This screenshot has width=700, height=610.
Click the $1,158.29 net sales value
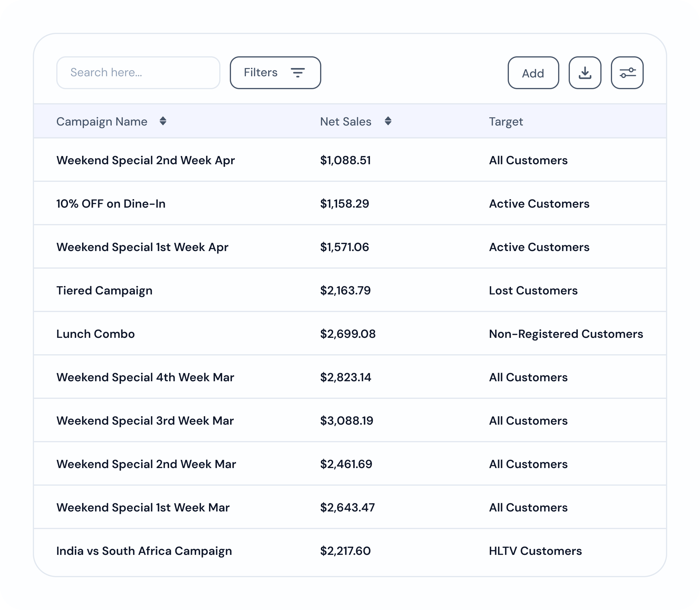(x=344, y=204)
